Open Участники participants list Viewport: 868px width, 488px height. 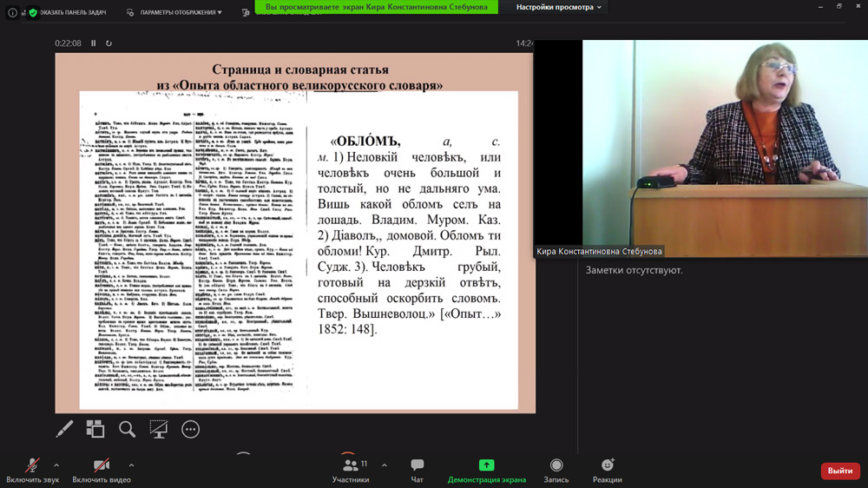(351, 471)
